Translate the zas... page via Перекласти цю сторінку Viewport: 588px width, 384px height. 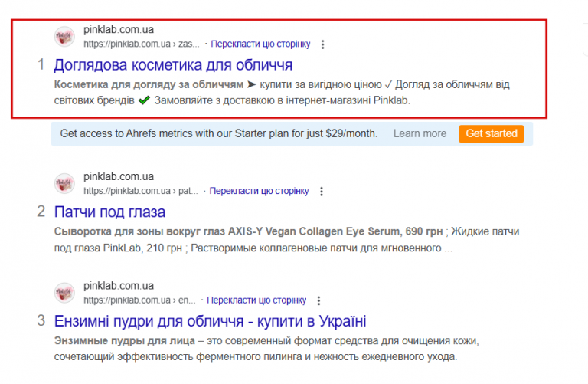point(260,44)
